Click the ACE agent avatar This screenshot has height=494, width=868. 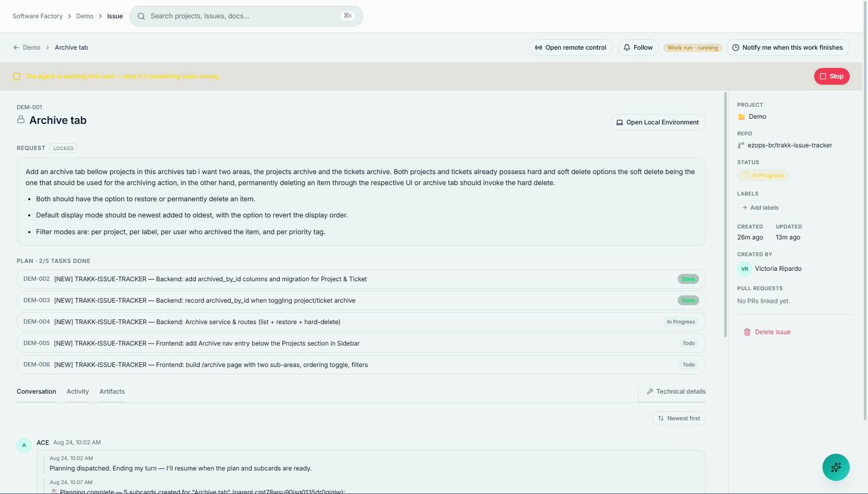[x=24, y=445]
